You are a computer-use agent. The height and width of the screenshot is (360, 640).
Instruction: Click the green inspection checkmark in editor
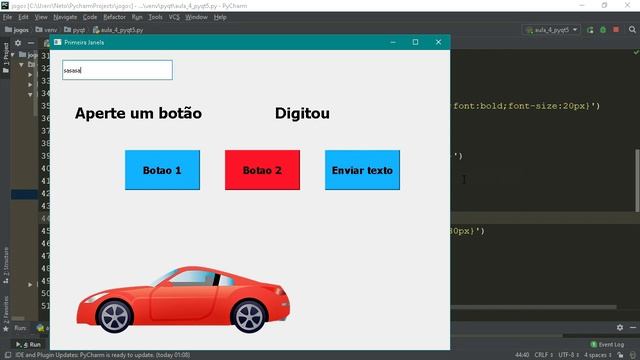point(636,52)
